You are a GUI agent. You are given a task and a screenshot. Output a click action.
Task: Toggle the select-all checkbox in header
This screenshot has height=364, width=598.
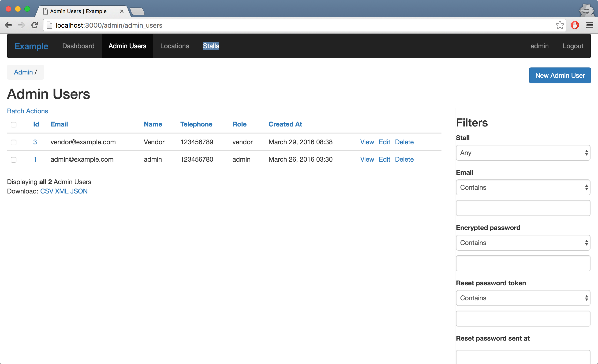13,124
